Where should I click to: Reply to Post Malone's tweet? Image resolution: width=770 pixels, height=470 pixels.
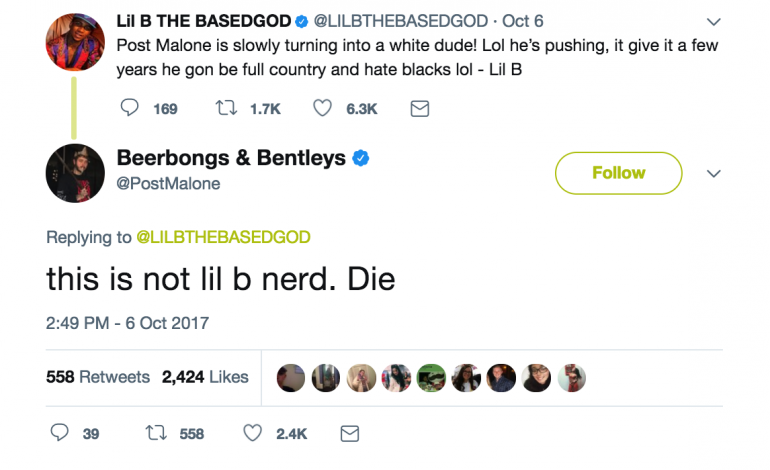coord(60,433)
